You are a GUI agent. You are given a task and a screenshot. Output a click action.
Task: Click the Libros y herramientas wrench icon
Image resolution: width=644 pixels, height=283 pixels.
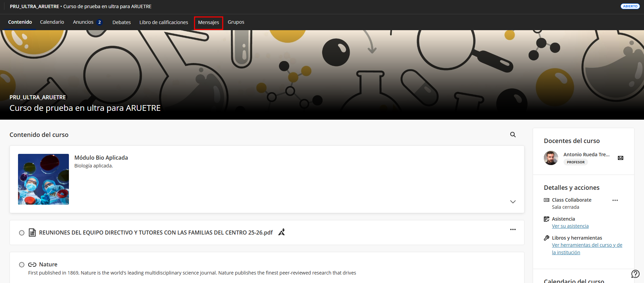tap(546, 238)
